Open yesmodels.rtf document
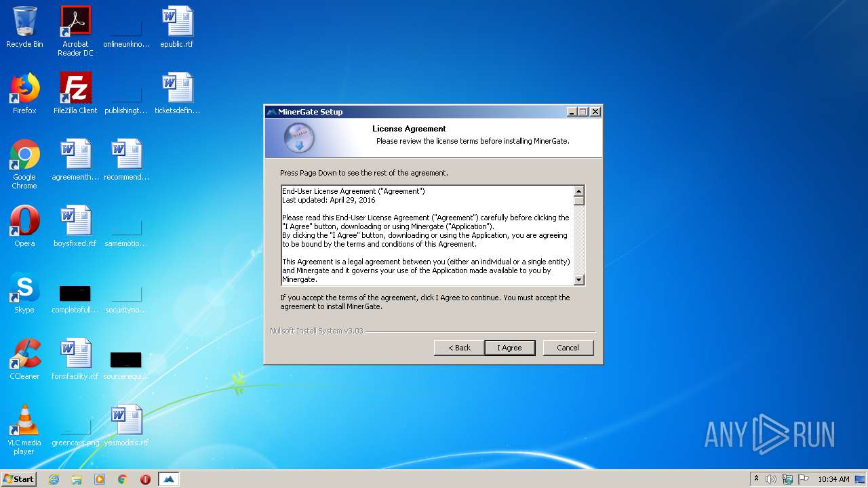Image resolution: width=868 pixels, height=488 pixels. pos(126,426)
